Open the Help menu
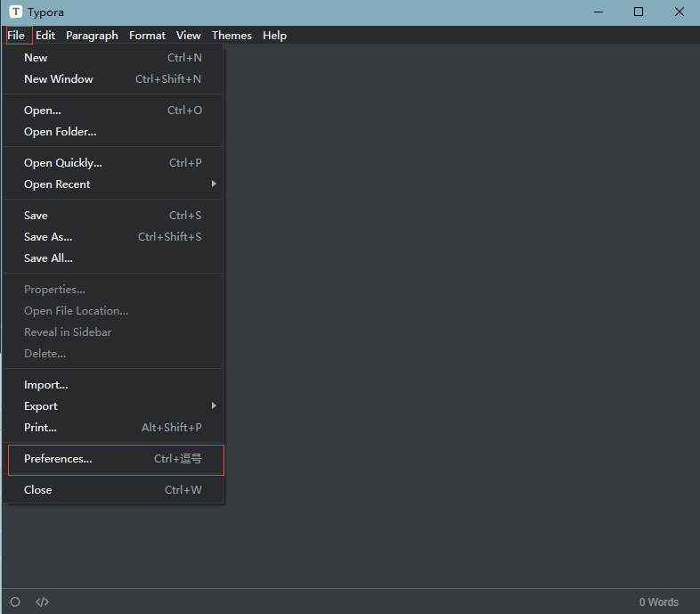This screenshot has width=700, height=614. pos(274,36)
